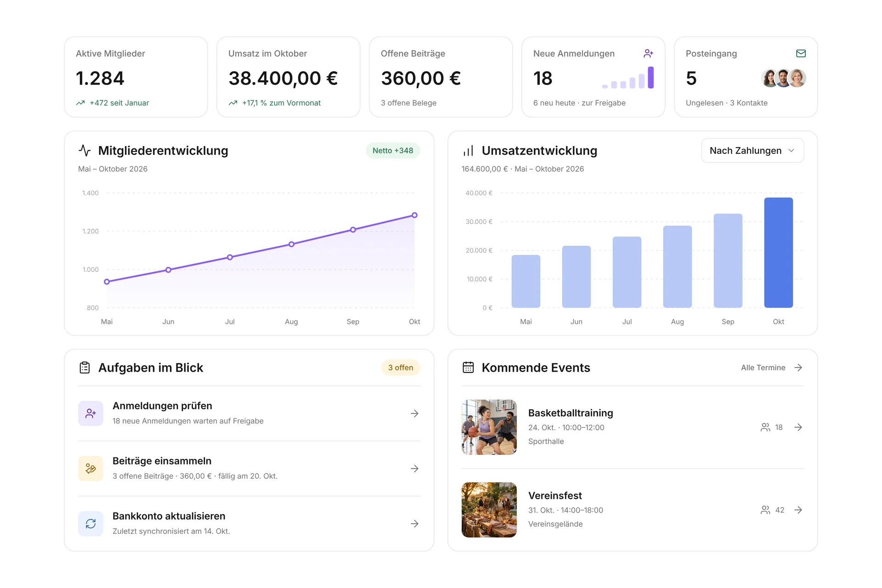The image size is (882, 588).
Task: Open the Basketballtraining photo thumbnail
Action: [489, 427]
